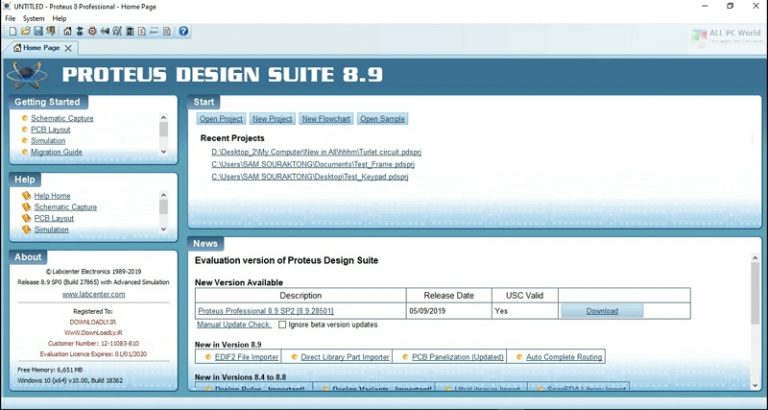Click the Open Project folder toolbar icon
The image size is (768, 410).
click(25, 31)
